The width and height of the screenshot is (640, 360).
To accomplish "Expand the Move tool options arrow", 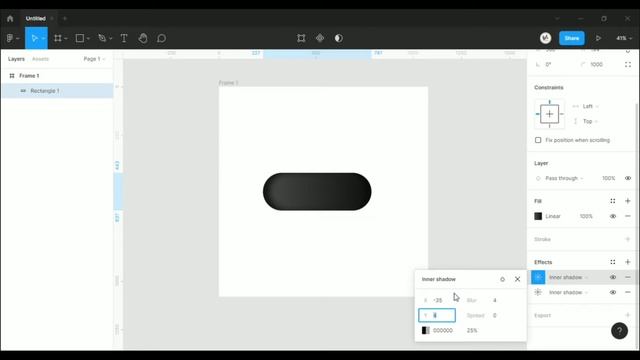I will tap(43, 39).
